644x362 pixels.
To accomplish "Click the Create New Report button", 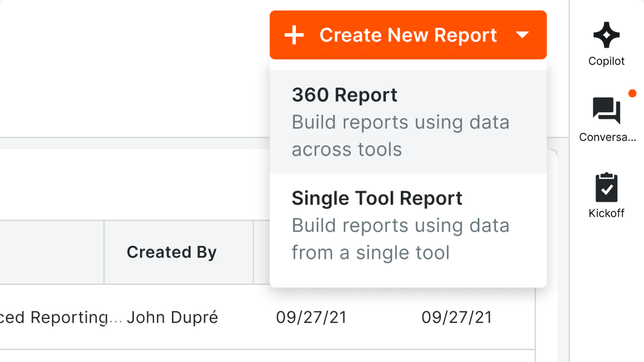I will tap(408, 35).
